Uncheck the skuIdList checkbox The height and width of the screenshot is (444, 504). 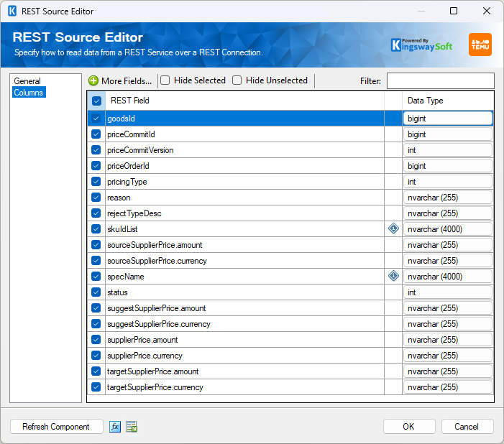96,228
